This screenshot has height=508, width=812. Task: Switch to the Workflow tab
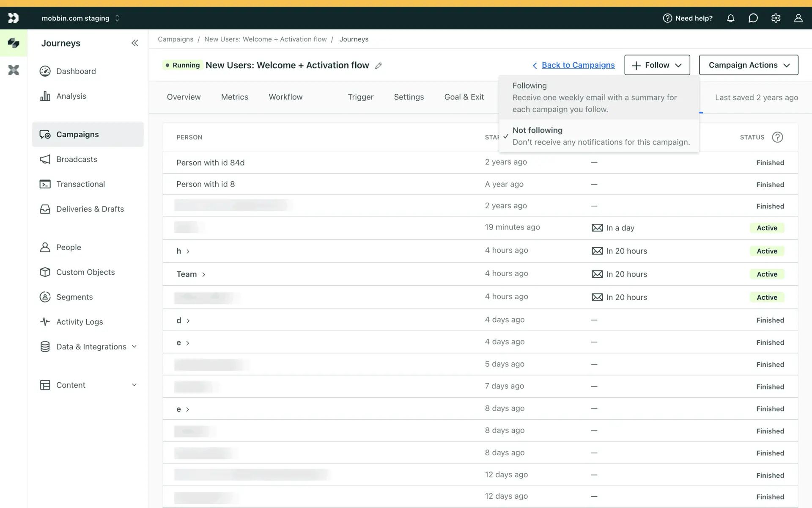285,97
